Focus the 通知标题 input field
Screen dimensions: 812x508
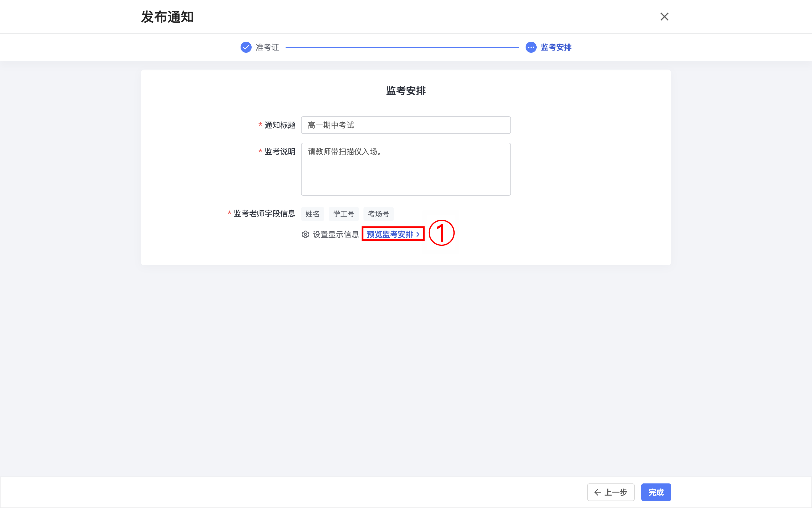406,125
